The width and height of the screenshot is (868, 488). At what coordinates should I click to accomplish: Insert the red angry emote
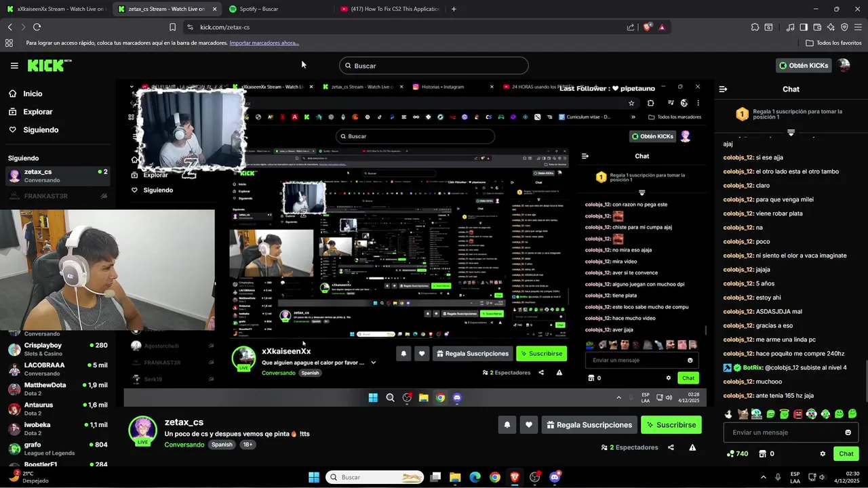tap(797, 413)
